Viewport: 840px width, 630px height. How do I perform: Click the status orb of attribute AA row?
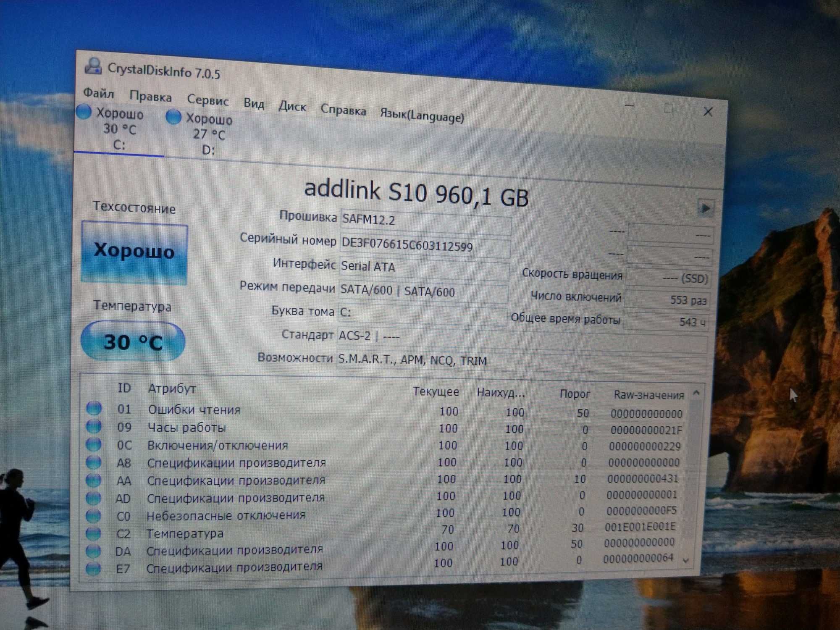pos(93,480)
